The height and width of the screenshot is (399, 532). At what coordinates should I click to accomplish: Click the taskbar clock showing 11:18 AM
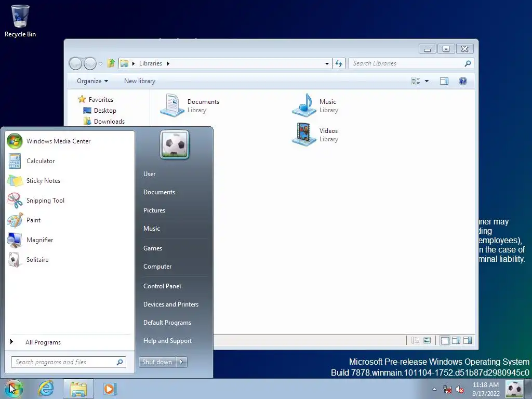(x=486, y=389)
